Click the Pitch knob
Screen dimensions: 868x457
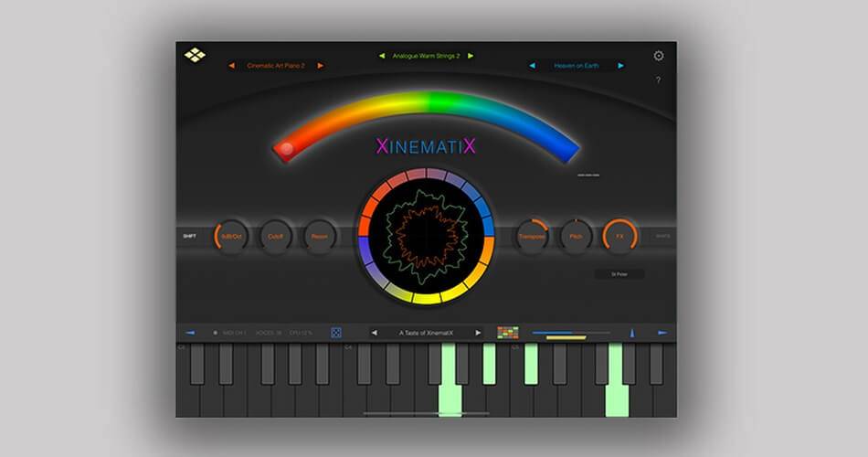tap(576, 237)
